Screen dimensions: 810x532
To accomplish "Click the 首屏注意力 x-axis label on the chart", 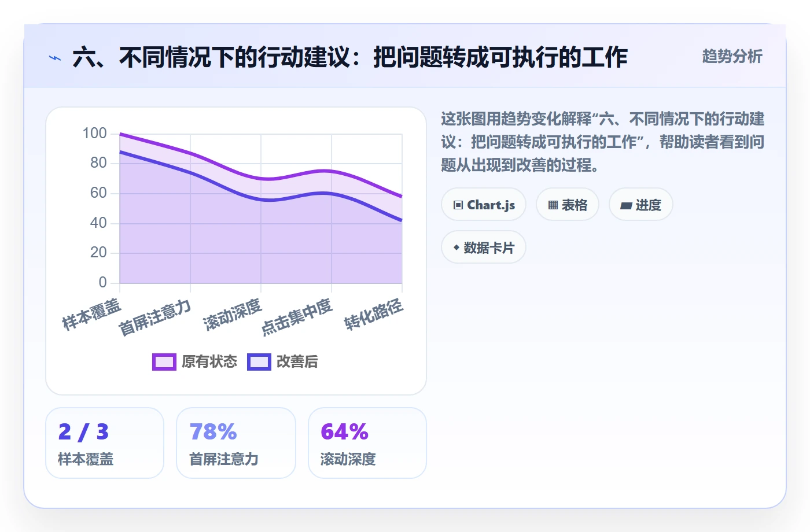I will coord(154,317).
